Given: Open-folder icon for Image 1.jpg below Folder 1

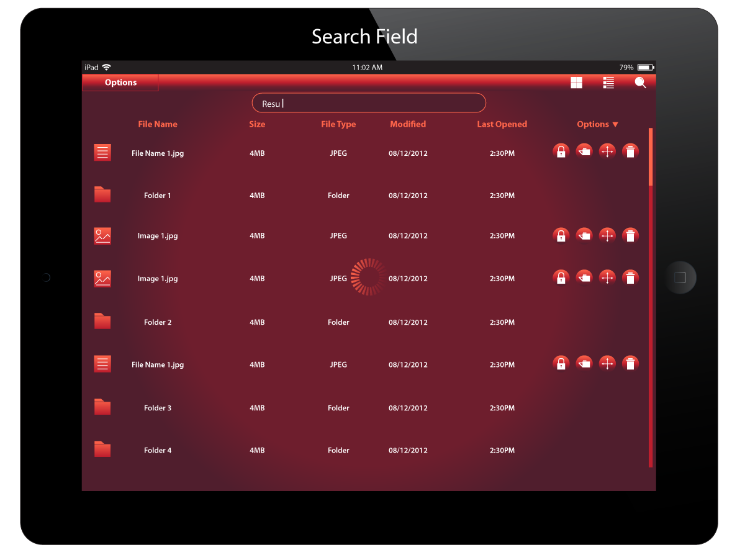Looking at the screenshot, I should [584, 235].
